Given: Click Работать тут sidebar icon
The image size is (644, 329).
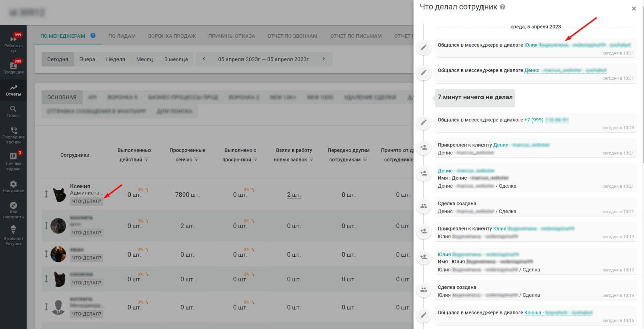Looking at the screenshot, I should point(13,42).
